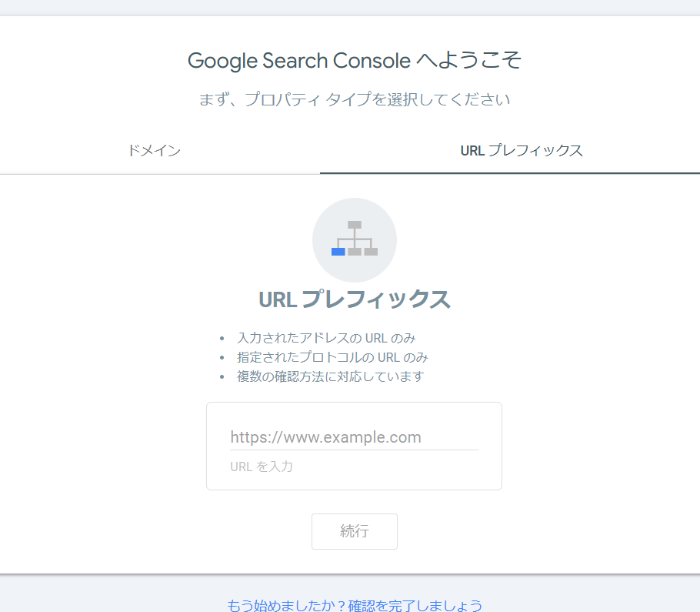
Task: Click the URL プレフィックス heading text
Action: [354, 300]
